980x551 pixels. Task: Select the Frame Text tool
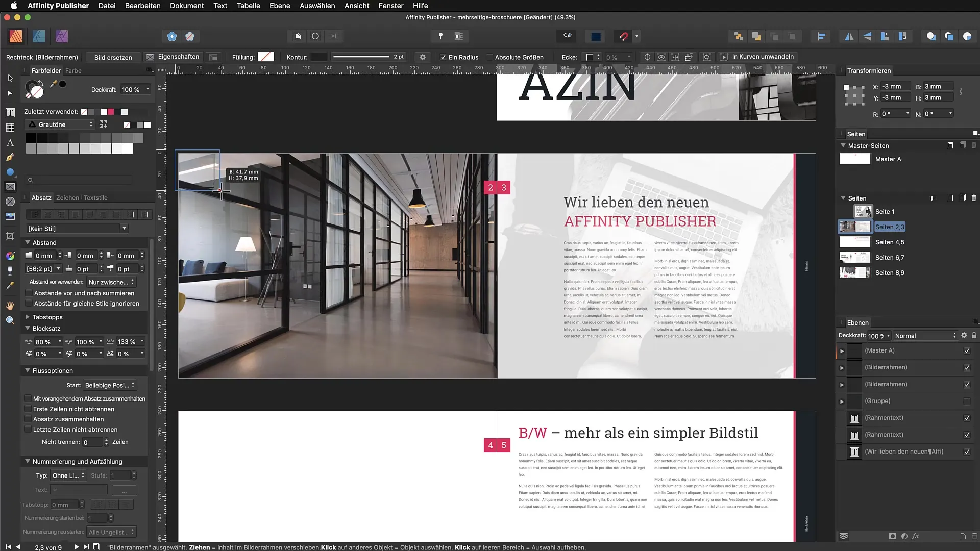click(x=10, y=112)
